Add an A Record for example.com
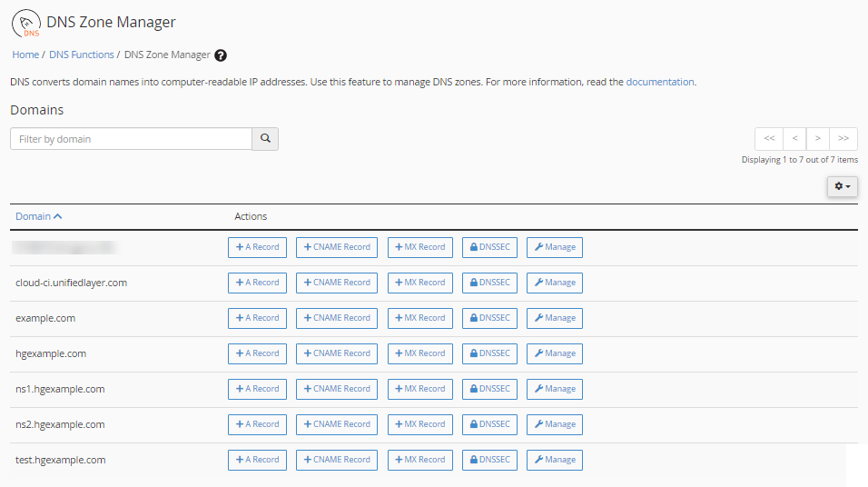 257,318
